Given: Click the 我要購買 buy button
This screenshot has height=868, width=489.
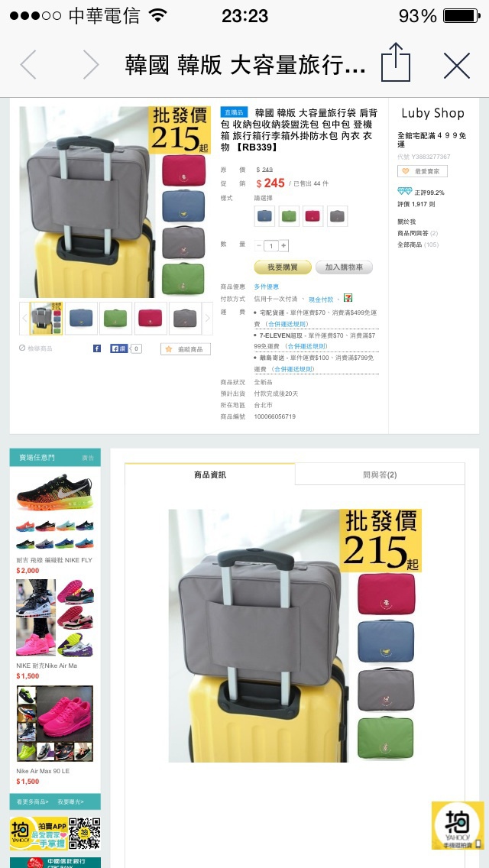Looking at the screenshot, I should tap(283, 267).
